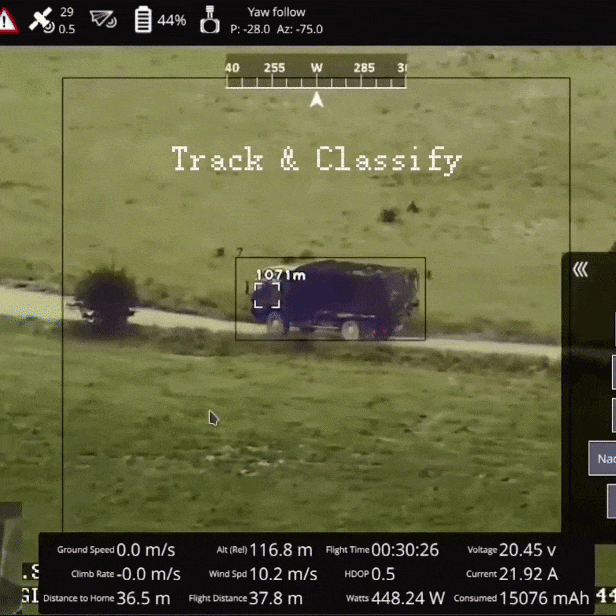This screenshot has height=616, width=616.
Task: Click the Alt (Rel) 116.8 m value
Action: pos(281,550)
